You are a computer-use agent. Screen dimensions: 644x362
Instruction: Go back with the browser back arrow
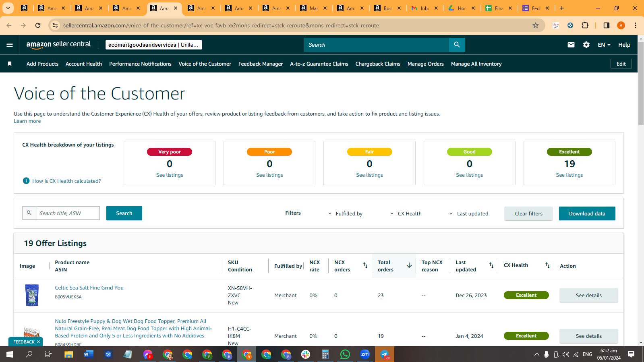point(9,25)
